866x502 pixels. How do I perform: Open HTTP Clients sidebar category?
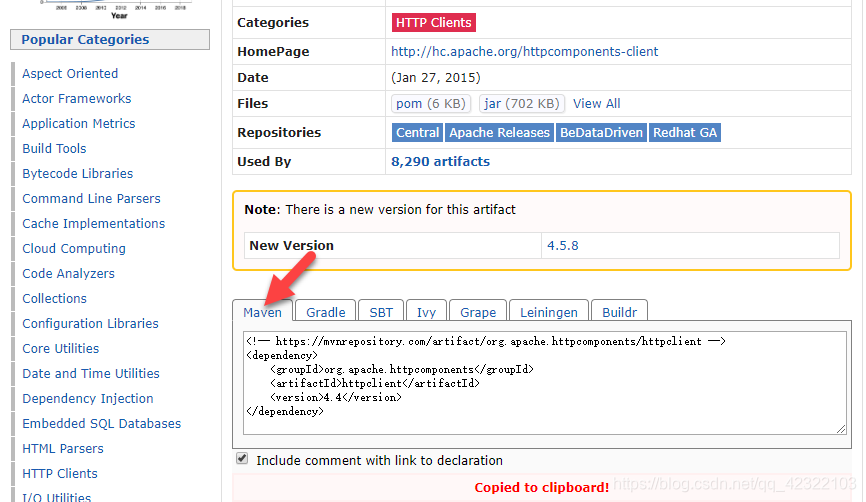click(60, 473)
